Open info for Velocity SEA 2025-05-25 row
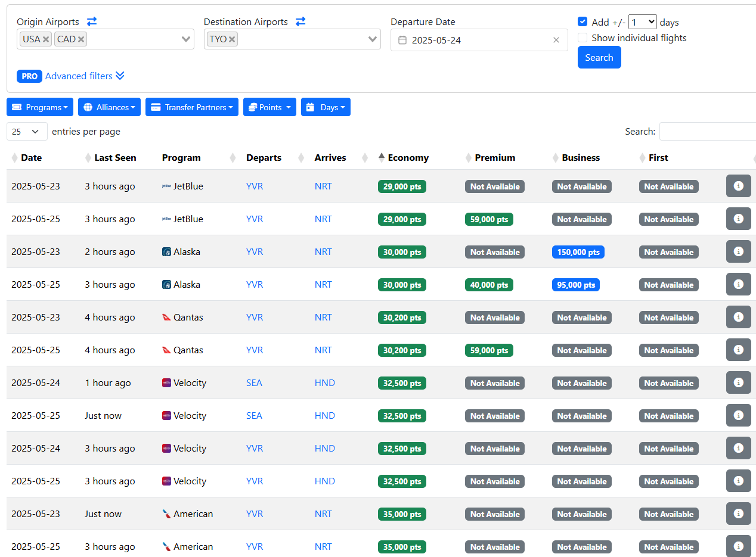Image resolution: width=756 pixels, height=557 pixels. (738, 415)
